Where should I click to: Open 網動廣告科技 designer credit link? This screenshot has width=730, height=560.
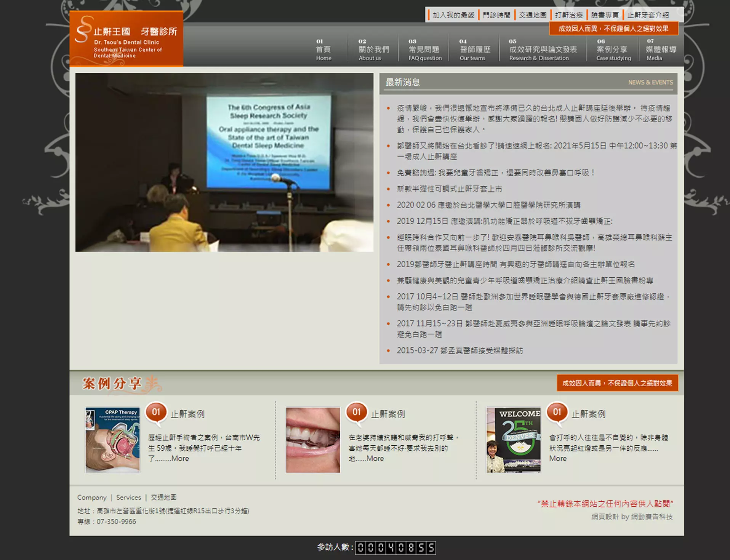[652, 517]
